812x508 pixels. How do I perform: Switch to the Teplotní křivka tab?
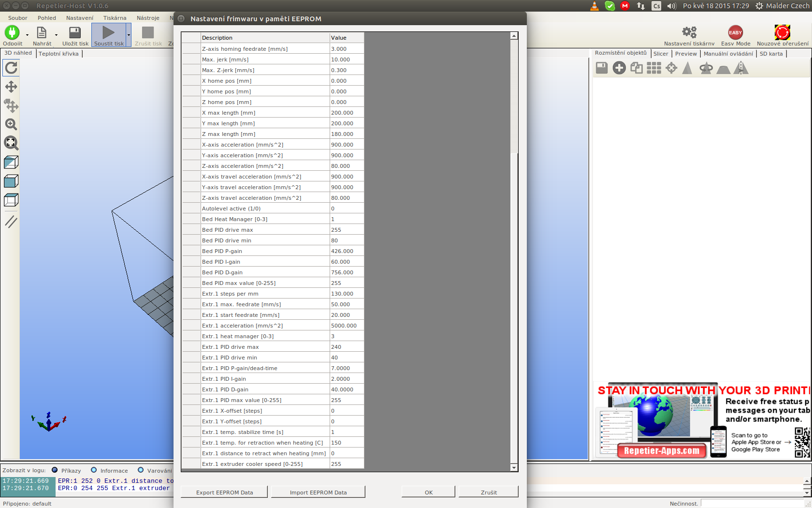58,54
